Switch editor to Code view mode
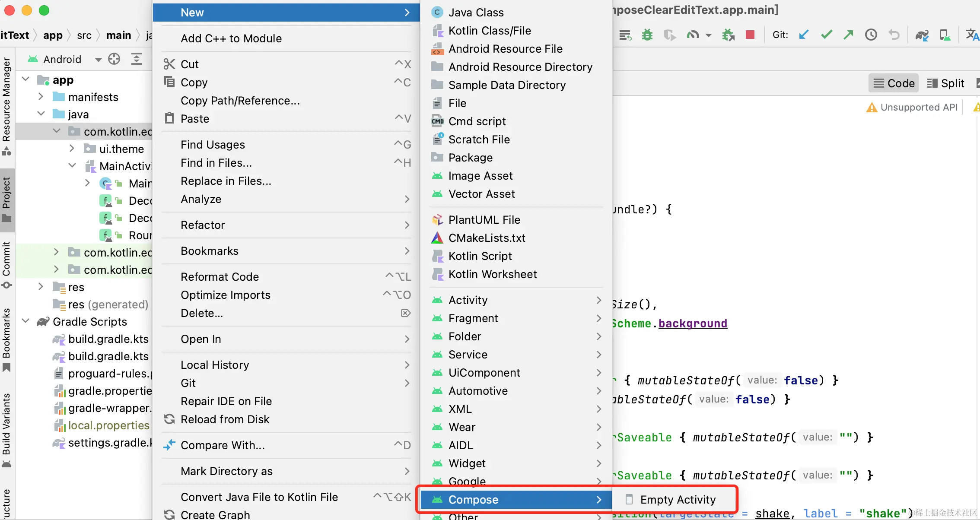Viewport: 980px width, 520px height. tap(894, 83)
